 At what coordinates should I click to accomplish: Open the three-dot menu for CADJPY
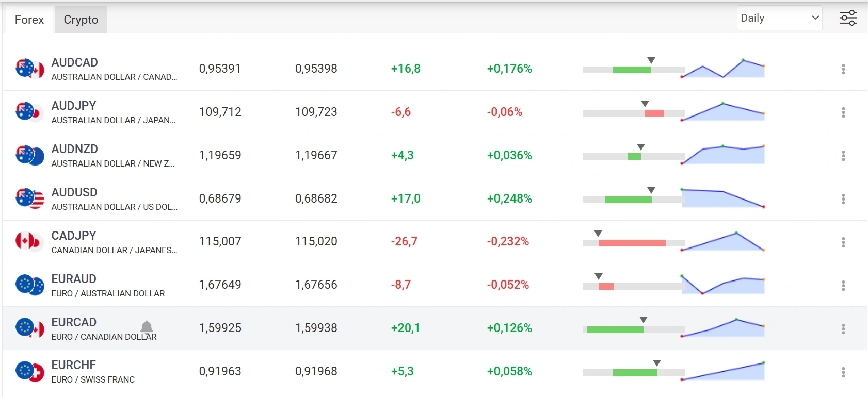[843, 242]
